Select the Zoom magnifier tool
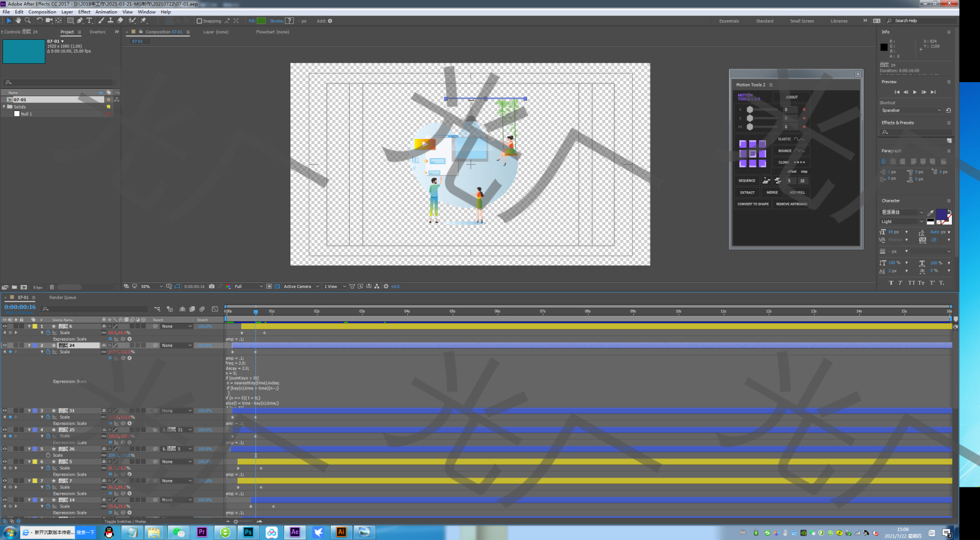 point(28,21)
